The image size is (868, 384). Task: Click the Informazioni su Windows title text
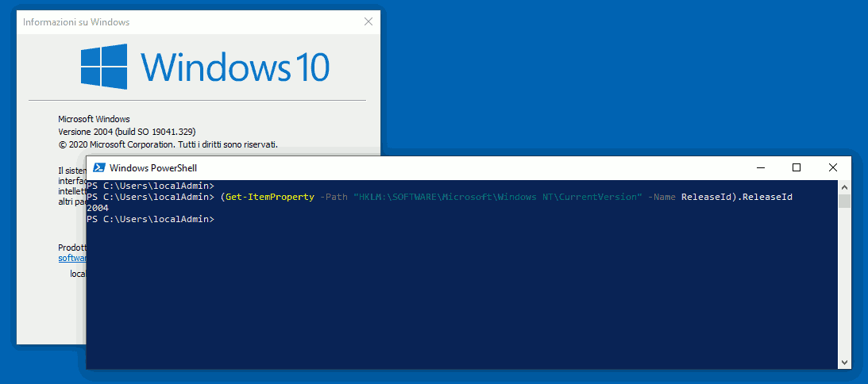click(76, 22)
